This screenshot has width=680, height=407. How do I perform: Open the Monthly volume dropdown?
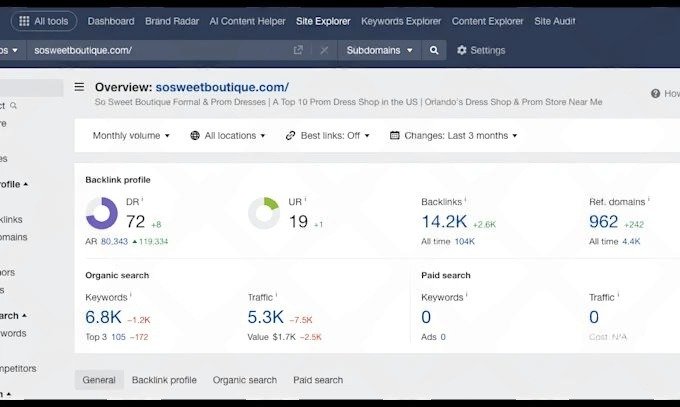pos(131,135)
